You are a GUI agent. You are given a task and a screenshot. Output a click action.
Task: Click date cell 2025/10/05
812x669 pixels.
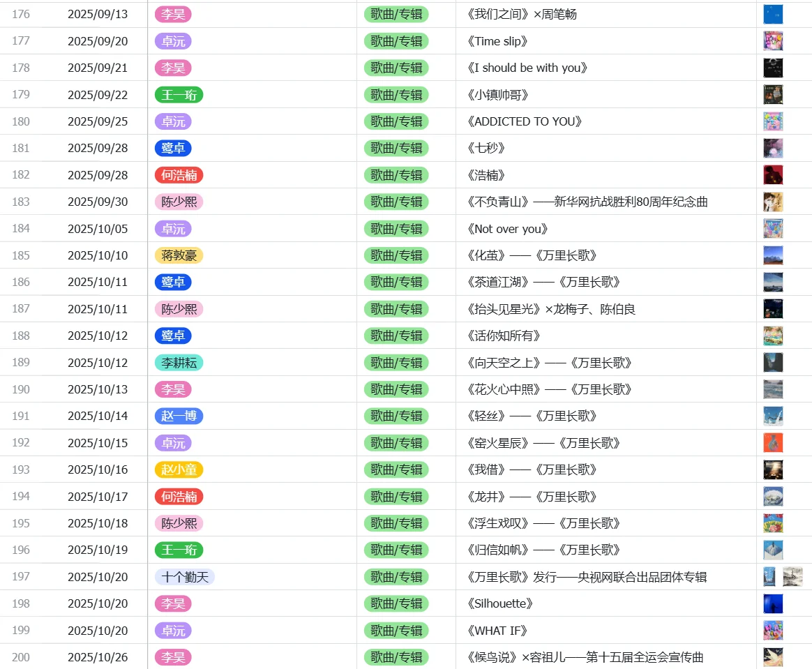pos(98,229)
